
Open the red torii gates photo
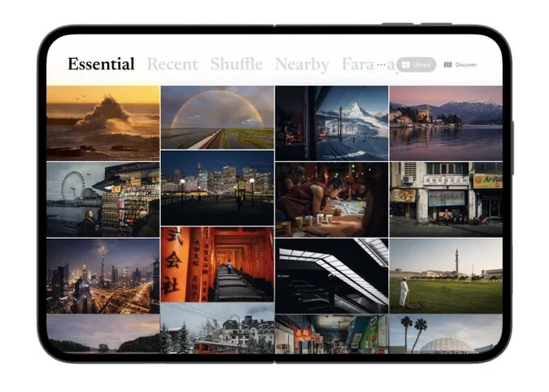(217, 264)
